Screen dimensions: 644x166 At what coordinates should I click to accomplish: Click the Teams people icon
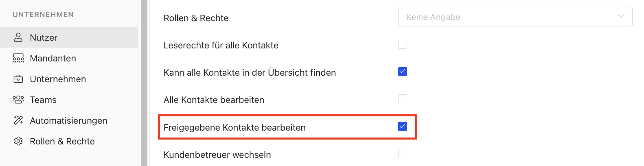coord(18,100)
